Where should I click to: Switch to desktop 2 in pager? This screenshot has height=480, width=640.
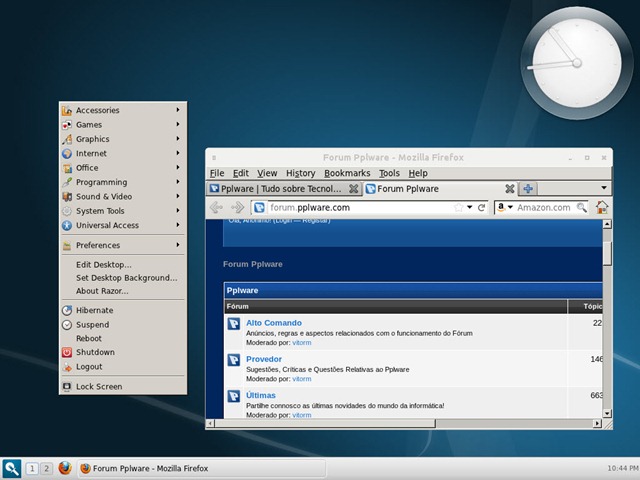click(47, 468)
